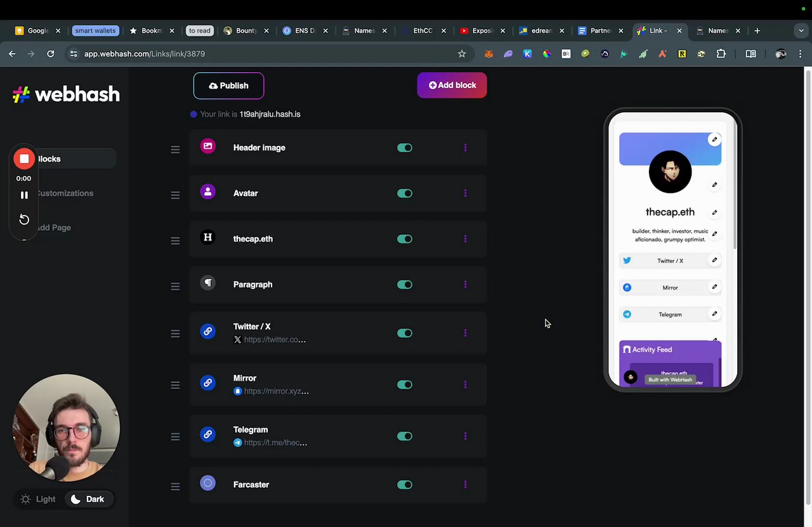Expand the browser tab search chevron

[801, 30]
